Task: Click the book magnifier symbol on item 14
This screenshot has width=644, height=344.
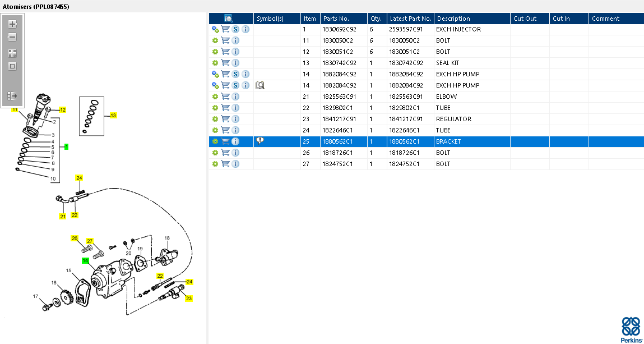Action: [x=260, y=85]
